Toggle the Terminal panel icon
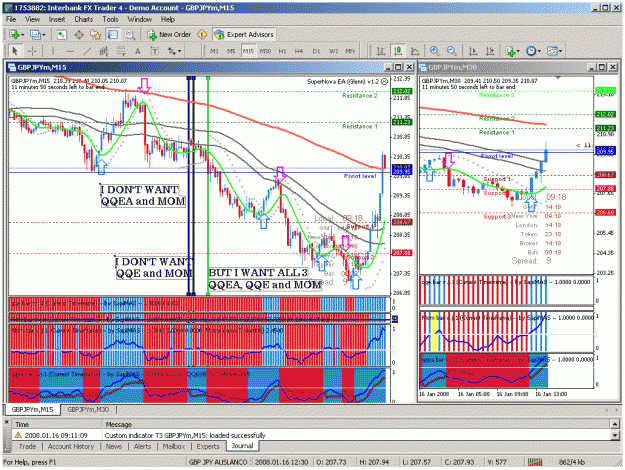The height and width of the screenshot is (470, 625). pyautogui.click(x=113, y=35)
